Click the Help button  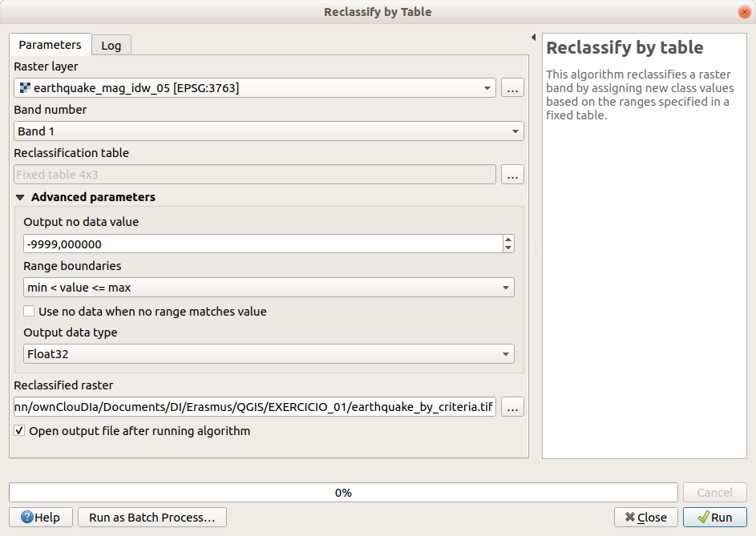coord(41,518)
